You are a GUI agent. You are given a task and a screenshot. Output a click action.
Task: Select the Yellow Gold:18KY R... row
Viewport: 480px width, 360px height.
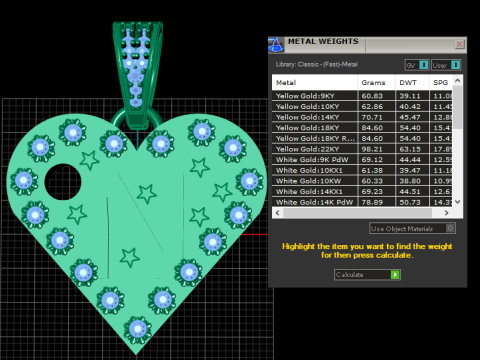362,138
